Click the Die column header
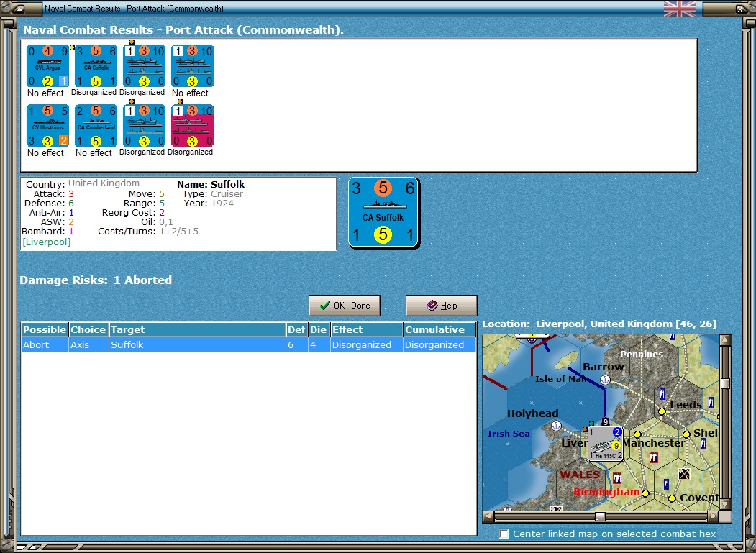The width and height of the screenshot is (756, 553). [x=319, y=330]
